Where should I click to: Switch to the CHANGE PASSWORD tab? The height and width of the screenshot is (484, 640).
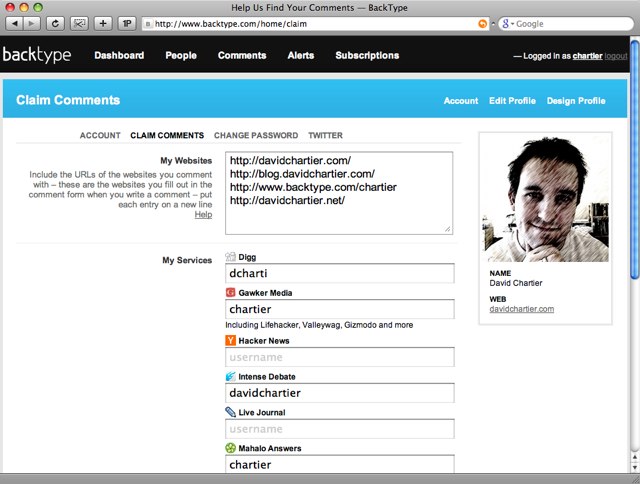click(256, 135)
